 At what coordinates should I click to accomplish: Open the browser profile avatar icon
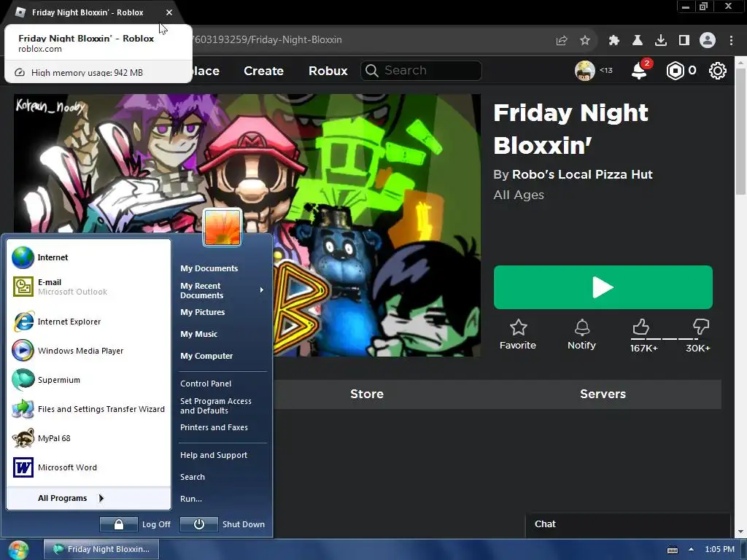[708, 40]
